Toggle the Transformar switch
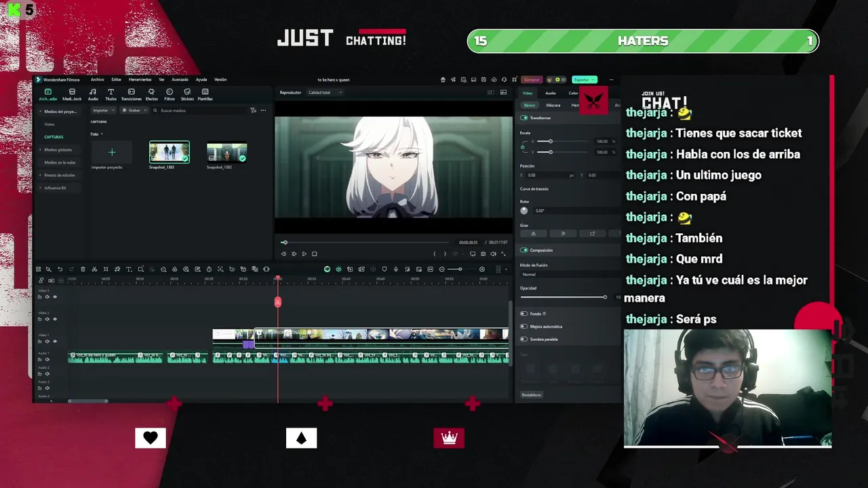Image resolution: width=868 pixels, height=488 pixels. click(524, 118)
